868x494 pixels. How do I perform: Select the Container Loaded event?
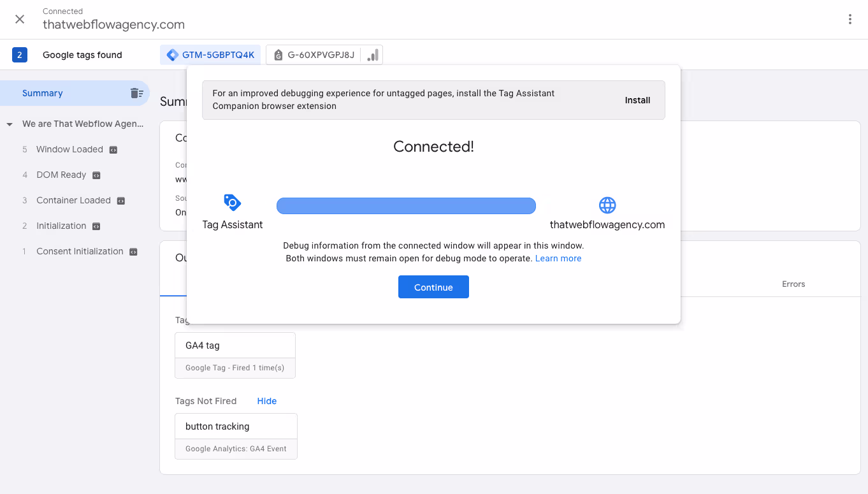pyautogui.click(x=73, y=200)
